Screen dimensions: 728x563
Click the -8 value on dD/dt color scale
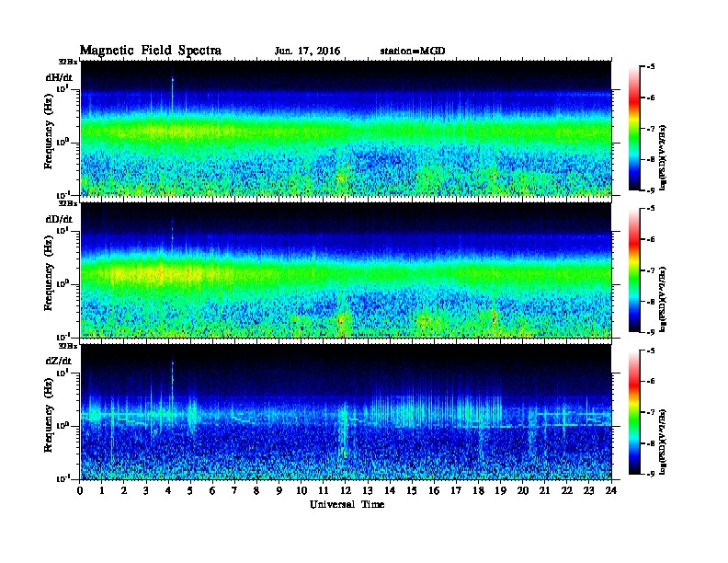pyautogui.click(x=651, y=302)
